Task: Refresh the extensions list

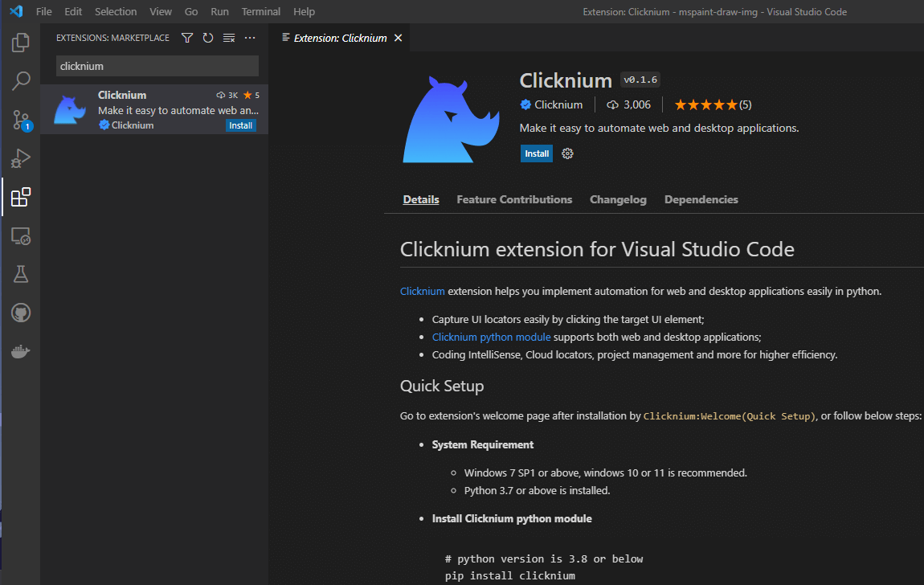Action: (208, 38)
